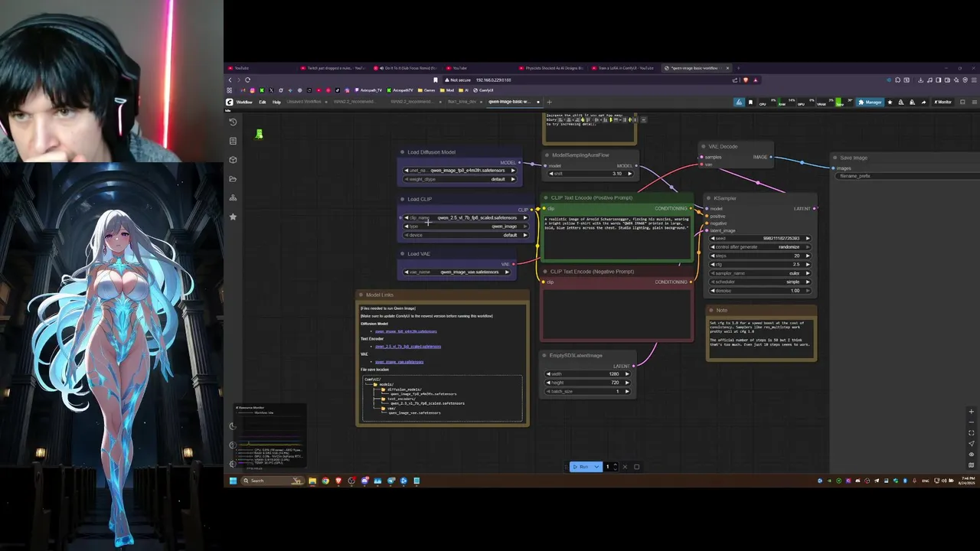Open the vae_name dropdown in Load VAE
The image size is (980, 551).
point(457,272)
